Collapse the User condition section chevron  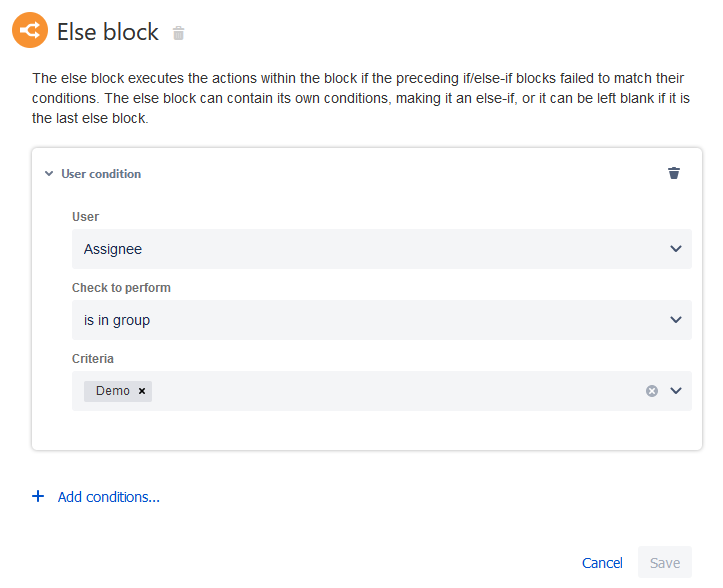pyautogui.click(x=48, y=174)
